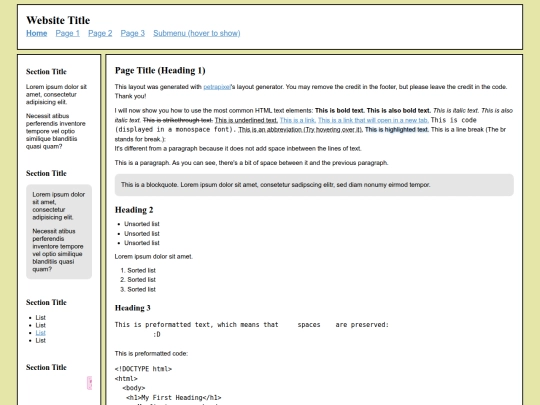Click the first Unsorted list item
The height and width of the screenshot is (405, 540).
[142, 224]
